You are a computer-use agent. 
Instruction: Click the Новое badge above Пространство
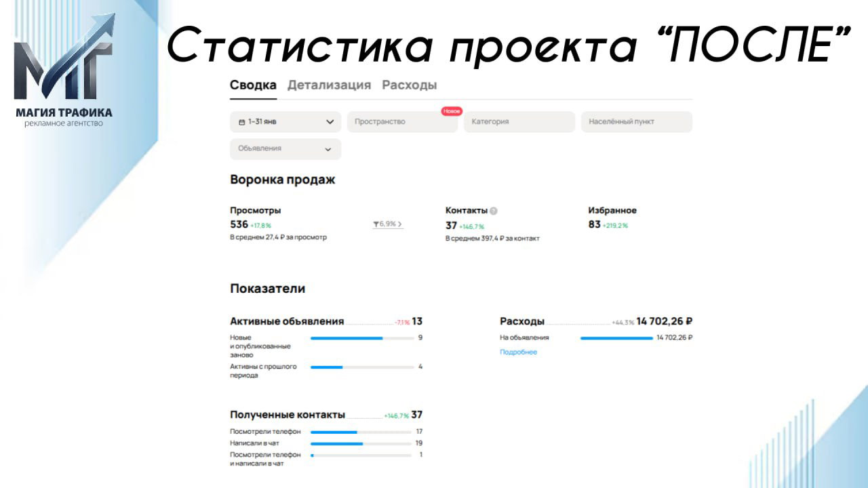click(451, 110)
